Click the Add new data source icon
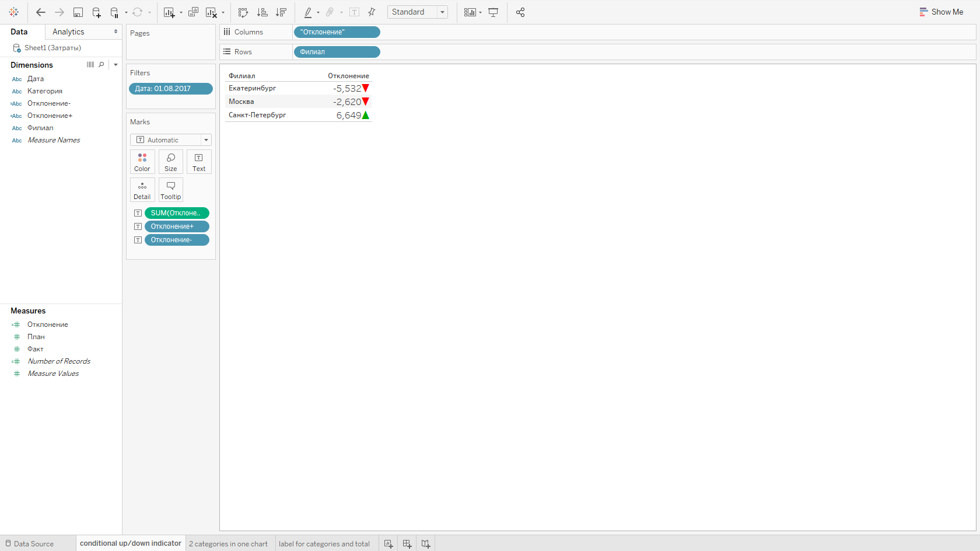 point(96,12)
